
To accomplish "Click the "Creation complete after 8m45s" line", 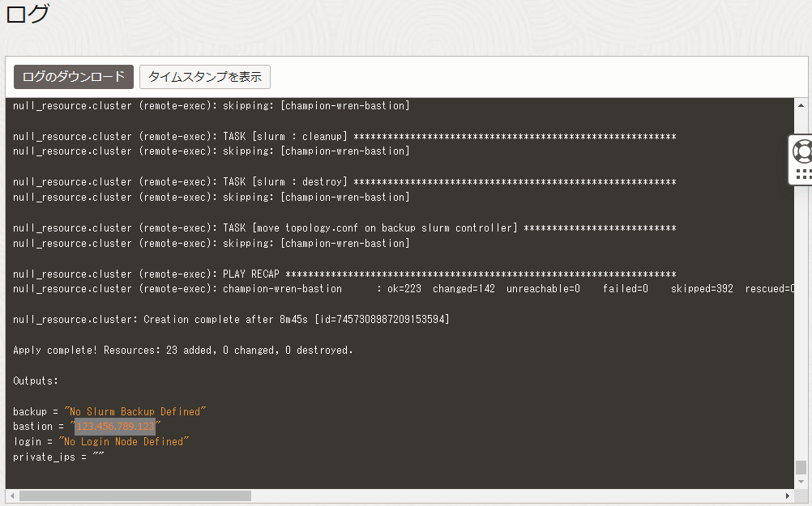I will [x=231, y=320].
